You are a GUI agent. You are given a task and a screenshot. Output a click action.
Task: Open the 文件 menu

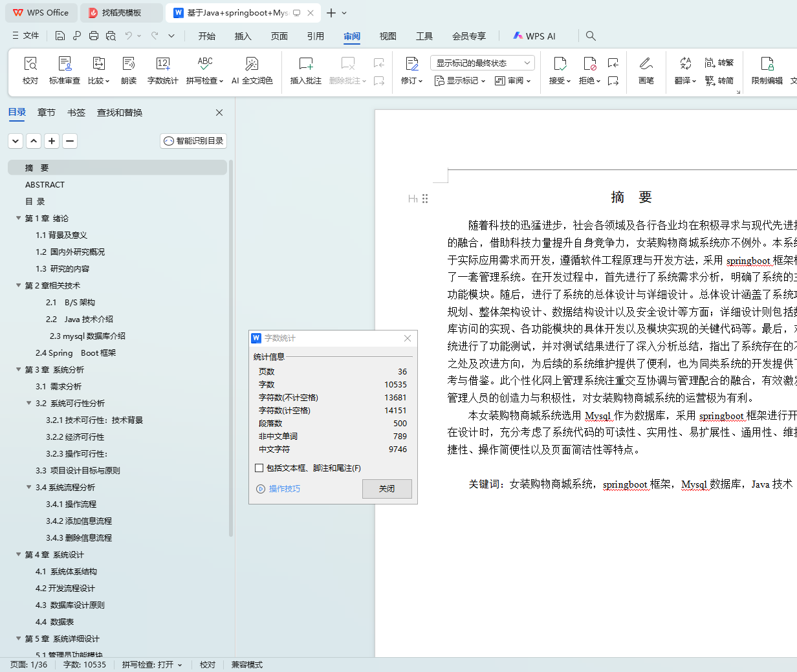[x=26, y=36]
